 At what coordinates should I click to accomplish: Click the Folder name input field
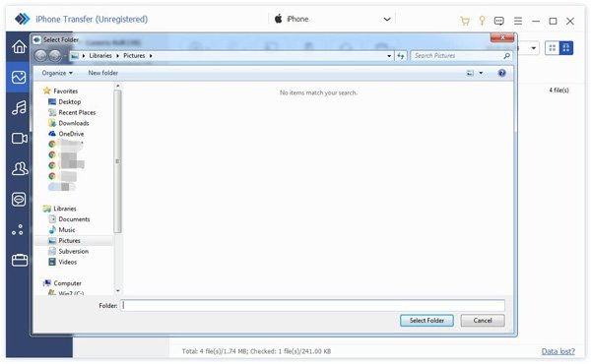(x=313, y=305)
